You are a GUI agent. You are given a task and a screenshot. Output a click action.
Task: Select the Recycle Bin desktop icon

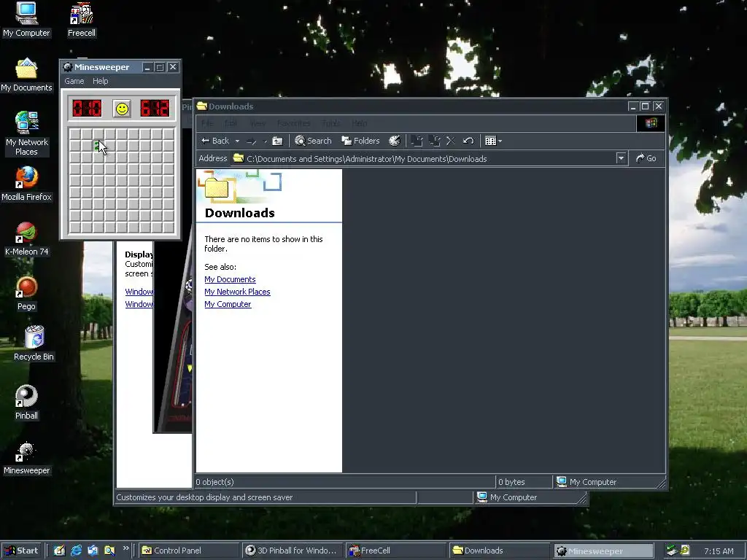coord(34,343)
